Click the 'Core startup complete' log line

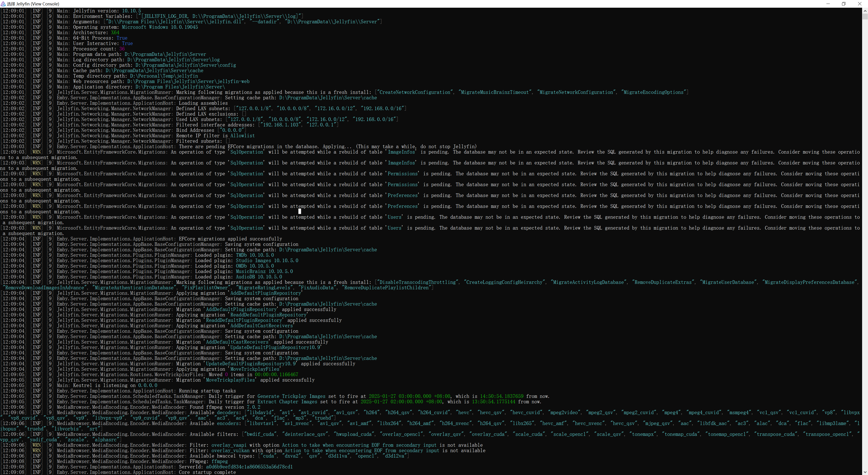pyautogui.click(x=207, y=472)
